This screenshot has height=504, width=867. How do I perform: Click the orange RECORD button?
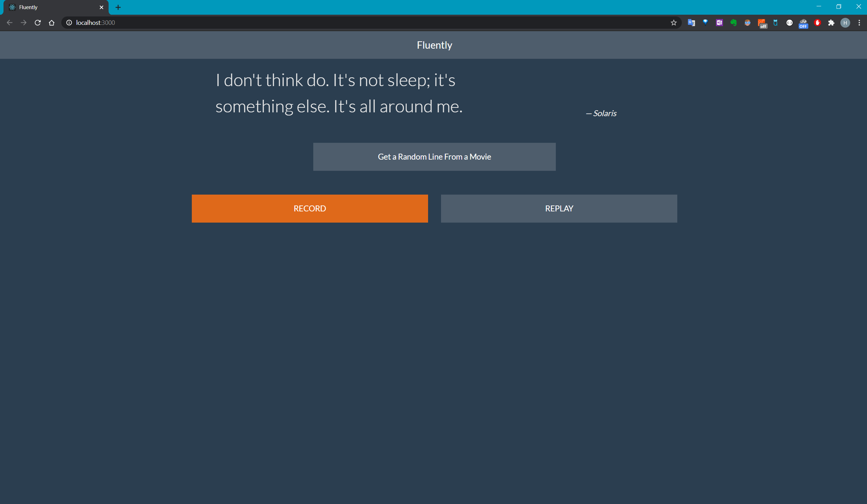[x=309, y=208]
